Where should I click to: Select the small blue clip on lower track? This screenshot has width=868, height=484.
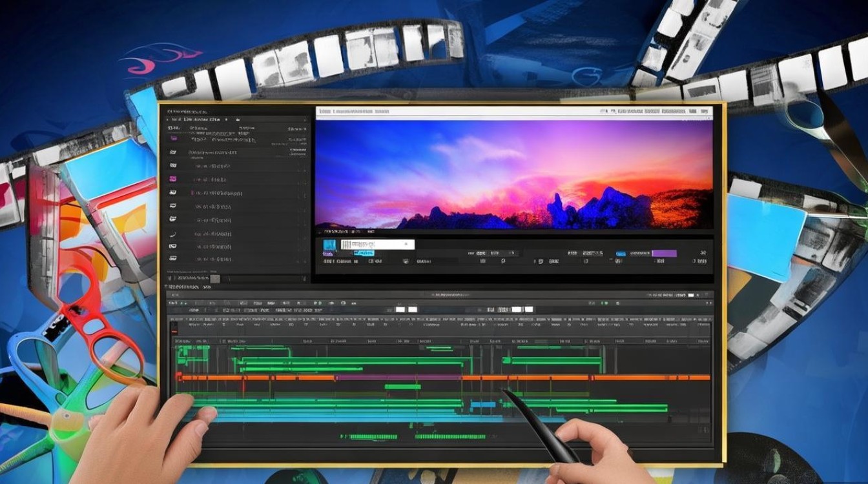482,405
